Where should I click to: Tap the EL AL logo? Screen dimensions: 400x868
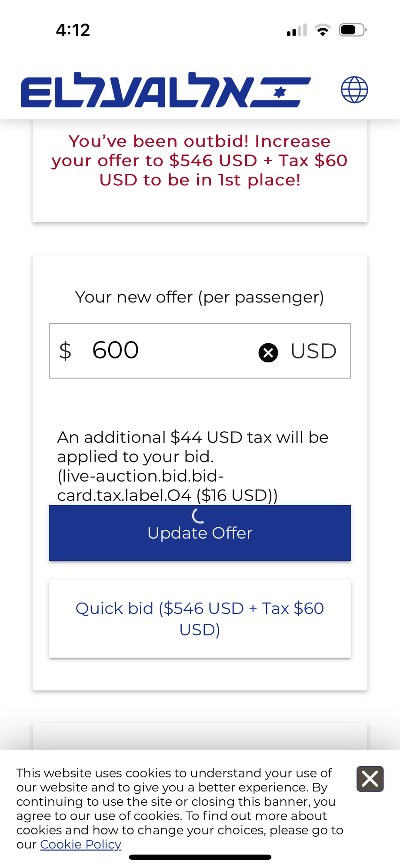tap(166, 90)
